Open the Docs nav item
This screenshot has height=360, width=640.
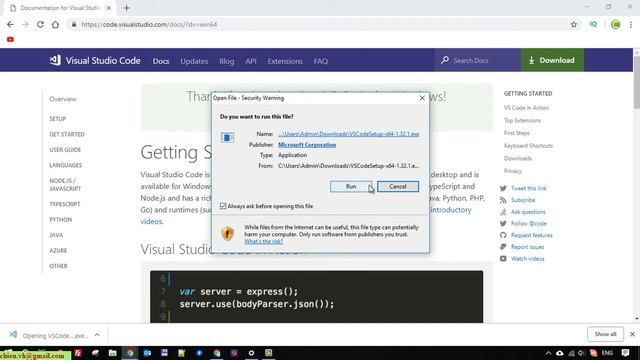(x=161, y=61)
